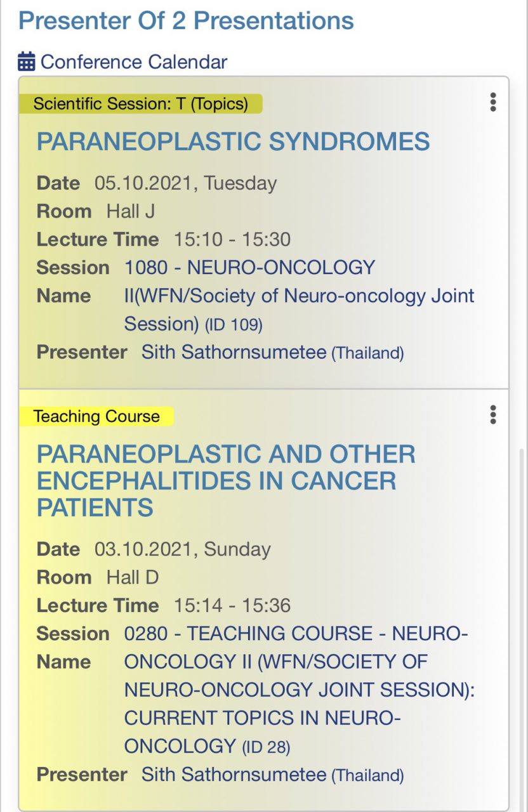Click lecture time 15:14 - 15:36
This screenshot has height=812, width=528.
(x=232, y=606)
